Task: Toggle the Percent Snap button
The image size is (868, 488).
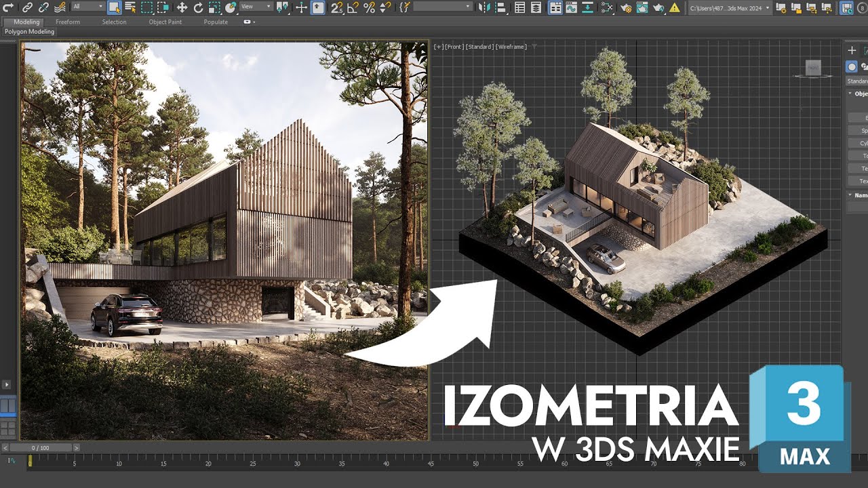Action: click(x=369, y=7)
